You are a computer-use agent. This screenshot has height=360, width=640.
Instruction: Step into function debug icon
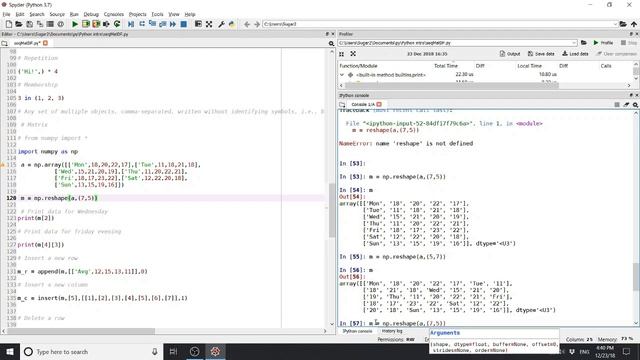152,24
